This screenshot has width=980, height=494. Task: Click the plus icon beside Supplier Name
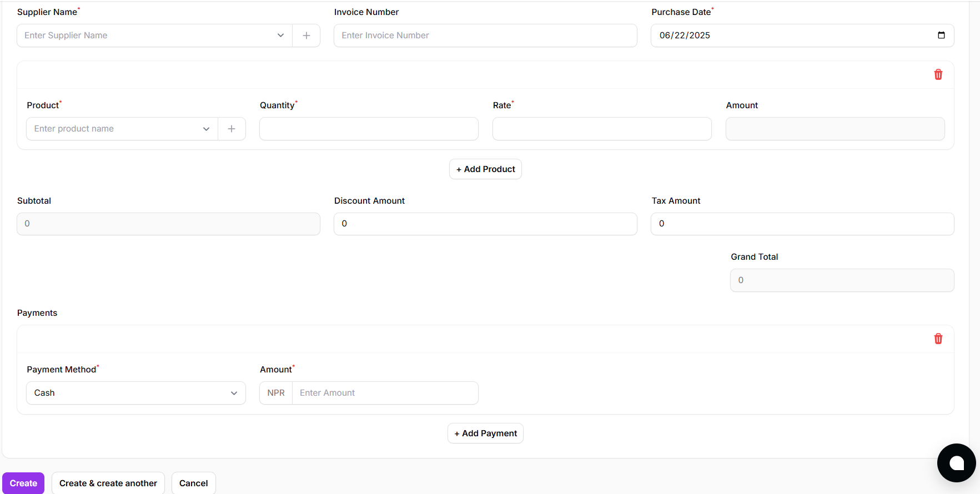(x=306, y=36)
